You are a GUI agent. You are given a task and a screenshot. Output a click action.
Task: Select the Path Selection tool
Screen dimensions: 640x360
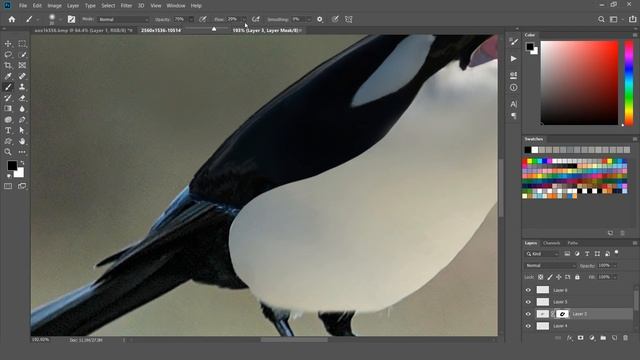pos(22,130)
